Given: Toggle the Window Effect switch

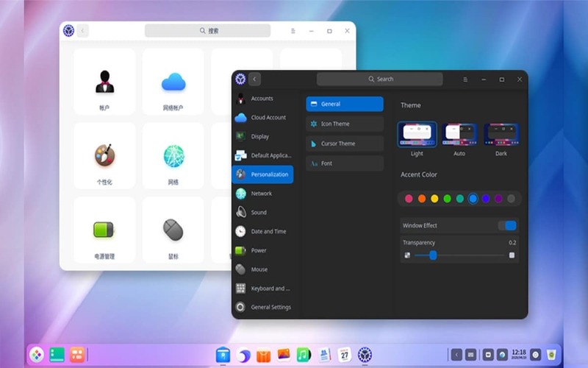Looking at the screenshot, I should pos(507,225).
